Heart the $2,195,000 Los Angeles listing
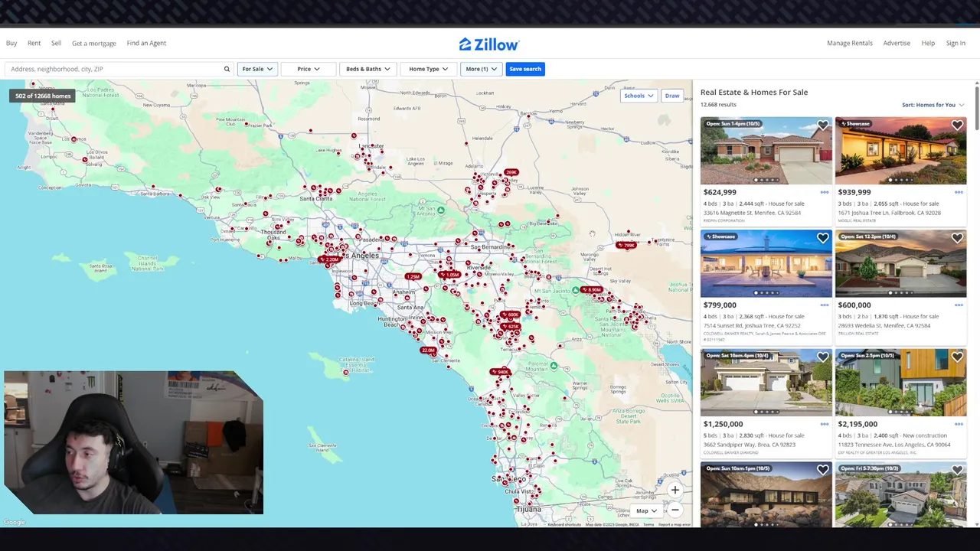Screen dimensions: 980x551 coord(957,357)
